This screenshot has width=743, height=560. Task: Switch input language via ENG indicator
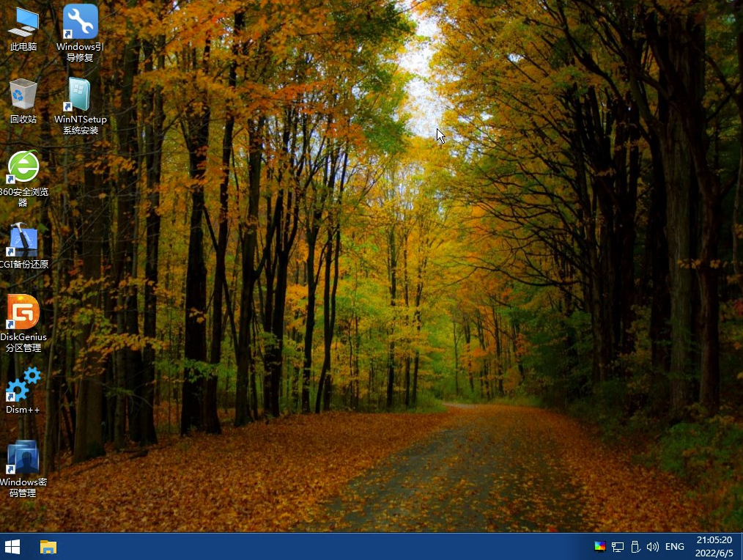point(674,547)
